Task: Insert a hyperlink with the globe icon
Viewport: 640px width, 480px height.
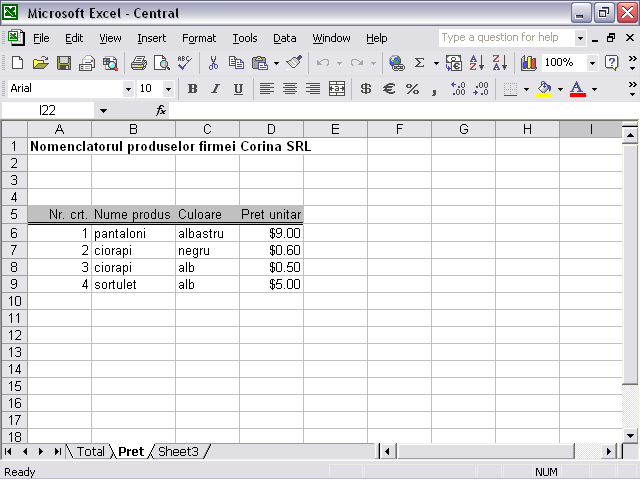Action: [396, 63]
